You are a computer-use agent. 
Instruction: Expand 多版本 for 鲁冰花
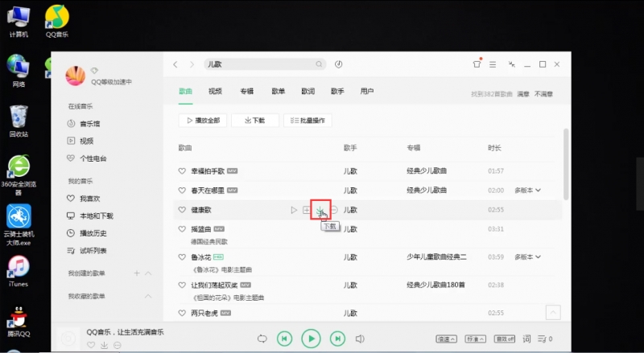[x=528, y=257]
